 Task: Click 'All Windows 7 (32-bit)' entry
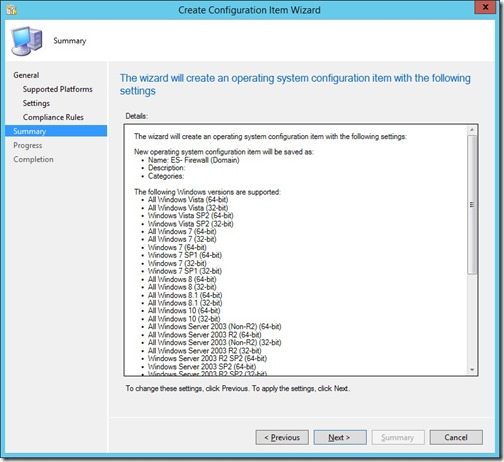coord(182,239)
